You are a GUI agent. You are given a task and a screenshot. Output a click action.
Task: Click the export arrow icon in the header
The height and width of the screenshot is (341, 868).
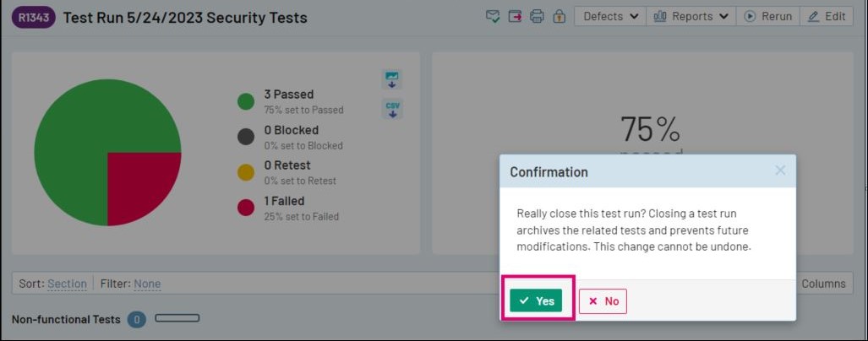click(515, 17)
